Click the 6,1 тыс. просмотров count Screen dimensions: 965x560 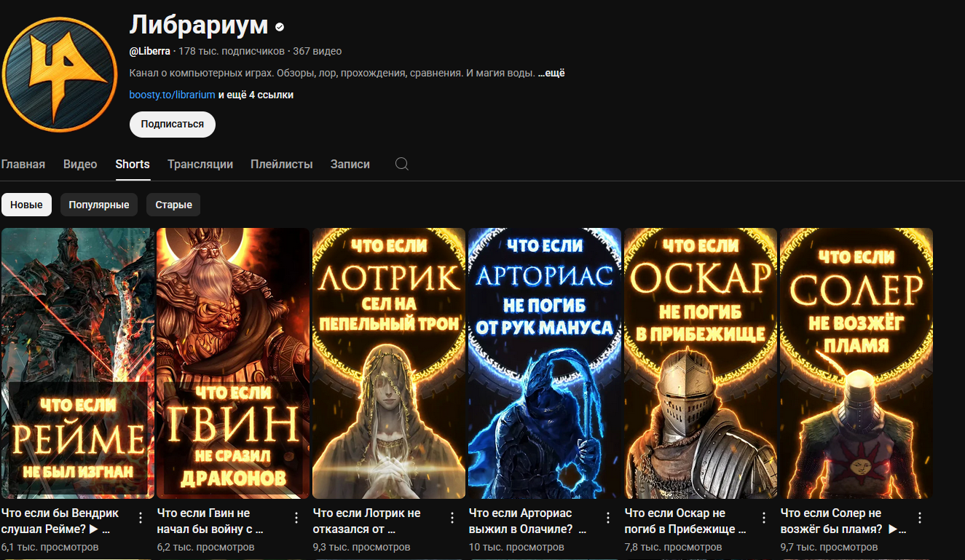pyautogui.click(x=50, y=547)
